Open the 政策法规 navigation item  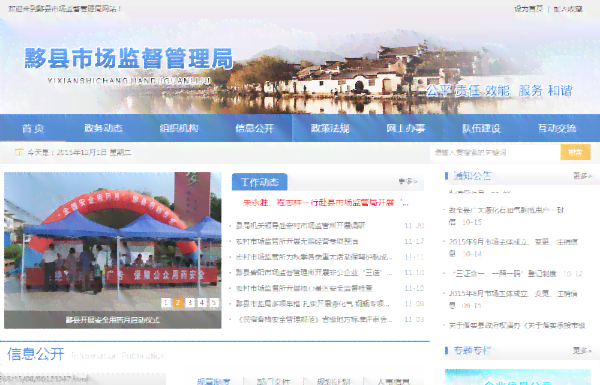tap(330, 128)
